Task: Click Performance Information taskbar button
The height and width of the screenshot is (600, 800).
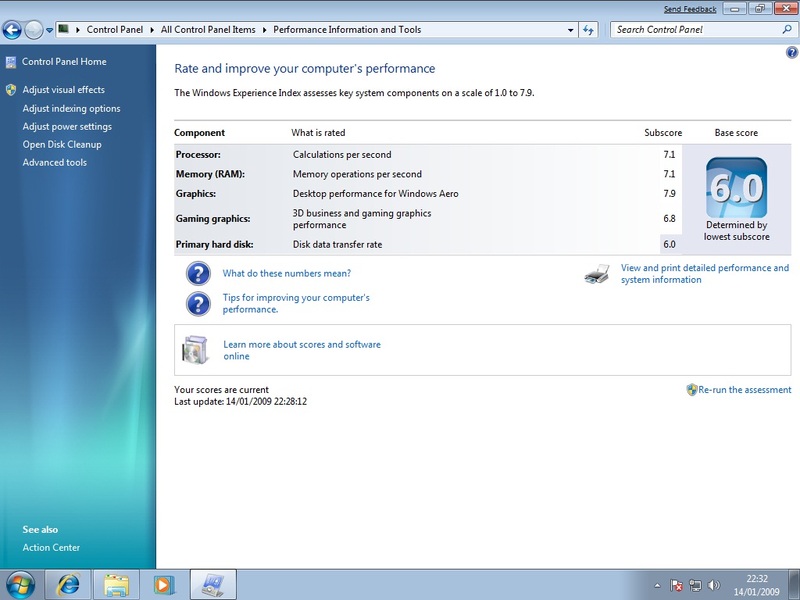Action: coord(213,585)
